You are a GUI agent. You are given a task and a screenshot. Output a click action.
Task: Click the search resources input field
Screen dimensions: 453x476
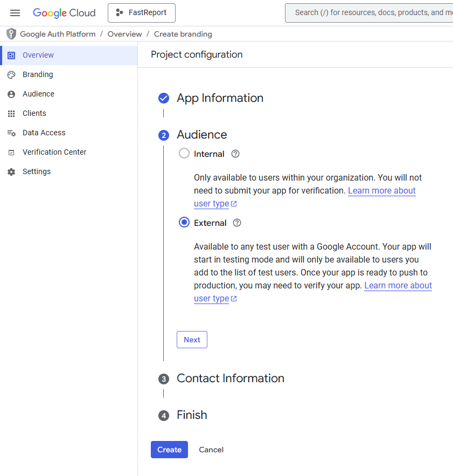pyautogui.click(x=372, y=13)
